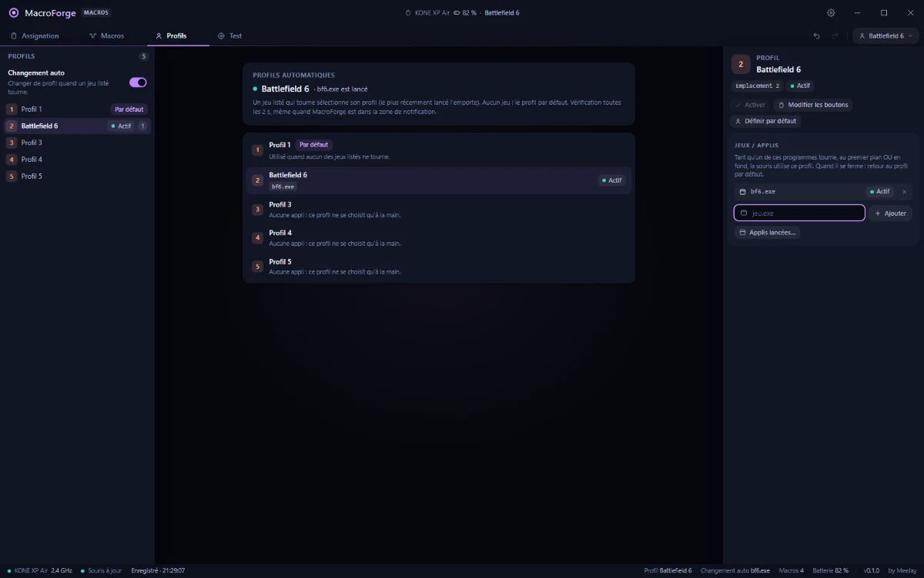Click the Battlefield 6 profile title

tap(778, 69)
